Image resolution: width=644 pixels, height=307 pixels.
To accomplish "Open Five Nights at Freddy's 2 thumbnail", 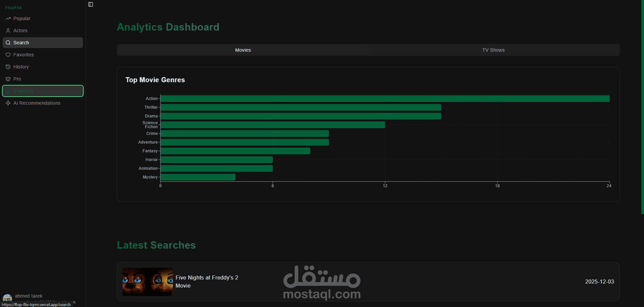I will point(148,282).
